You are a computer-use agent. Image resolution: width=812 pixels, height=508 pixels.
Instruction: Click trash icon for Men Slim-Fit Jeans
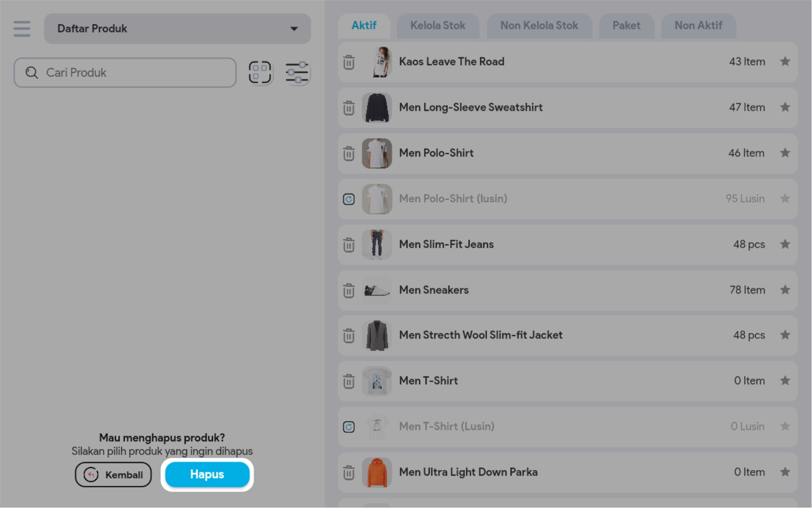click(x=348, y=245)
